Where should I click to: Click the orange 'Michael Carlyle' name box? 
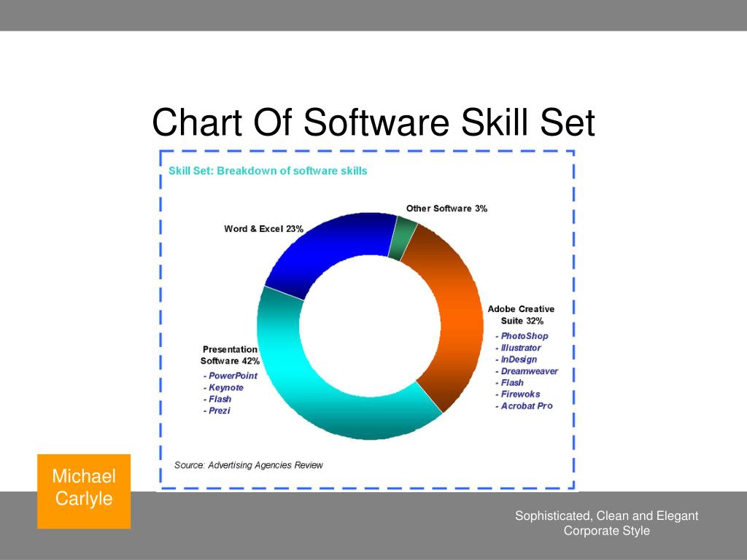[84, 491]
